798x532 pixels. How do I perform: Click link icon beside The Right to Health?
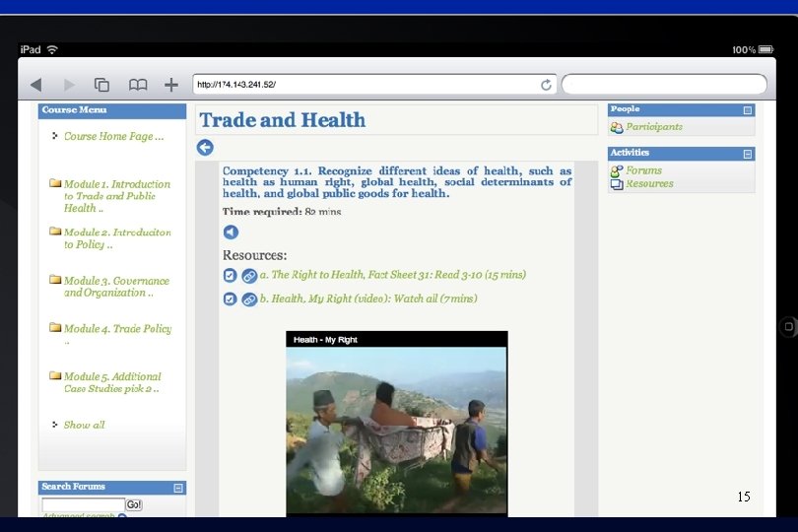pyautogui.click(x=249, y=276)
